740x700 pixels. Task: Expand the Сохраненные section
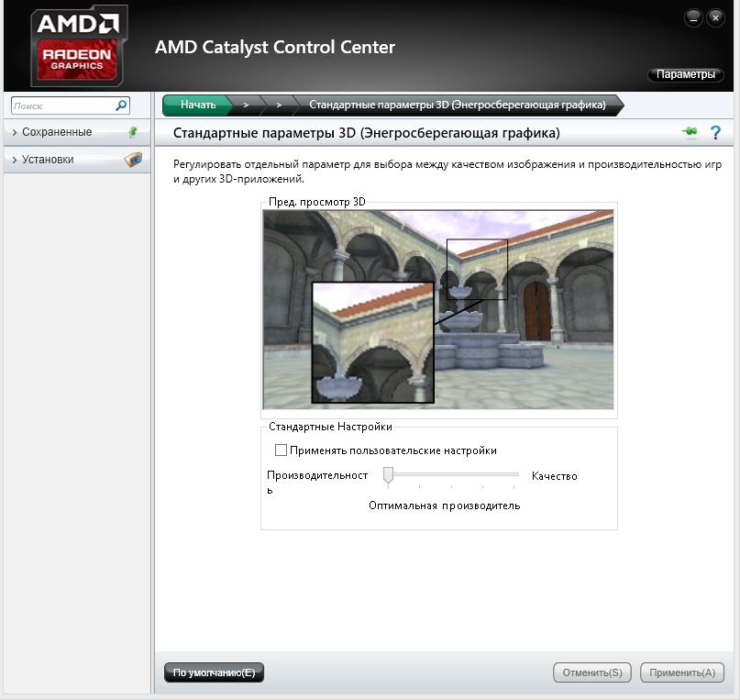coord(77,132)
